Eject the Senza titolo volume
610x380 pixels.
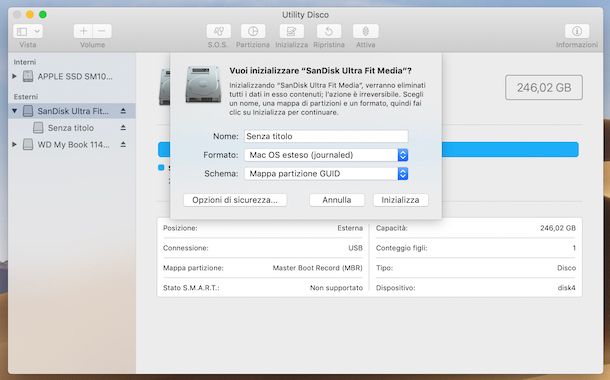[123, 128]
